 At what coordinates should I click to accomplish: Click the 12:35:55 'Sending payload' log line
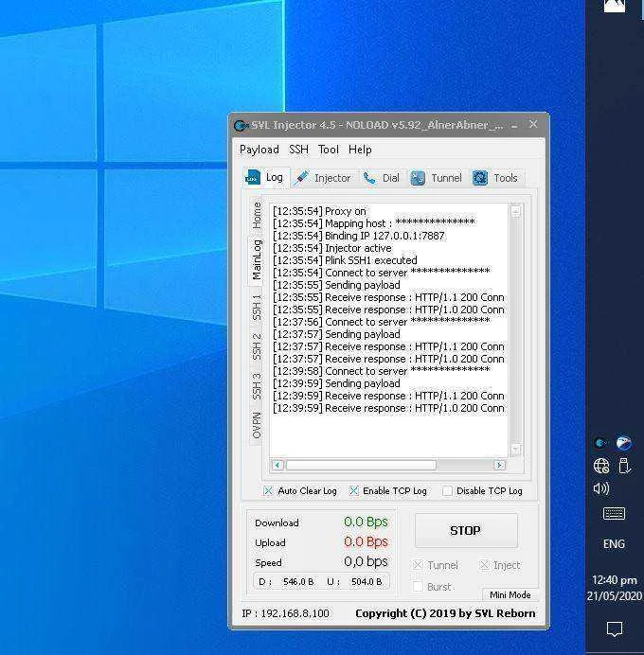(336, 285)
